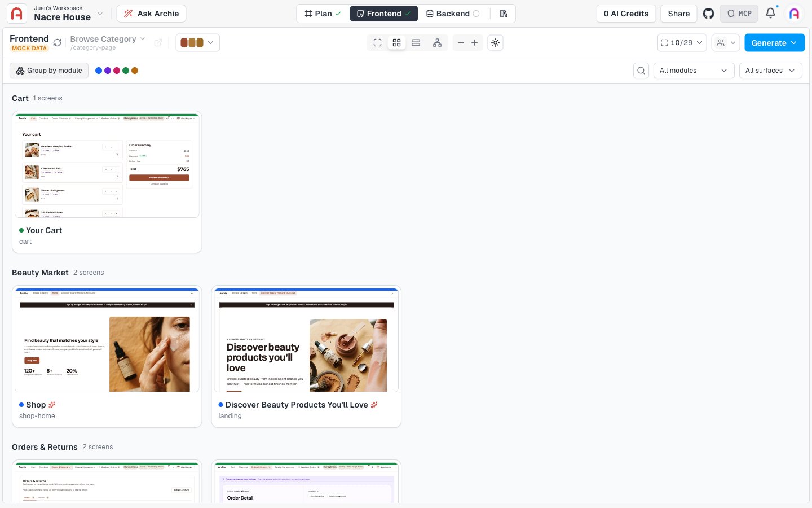
Task: Zoom in with the plus icon
Action: pos(475,43)
